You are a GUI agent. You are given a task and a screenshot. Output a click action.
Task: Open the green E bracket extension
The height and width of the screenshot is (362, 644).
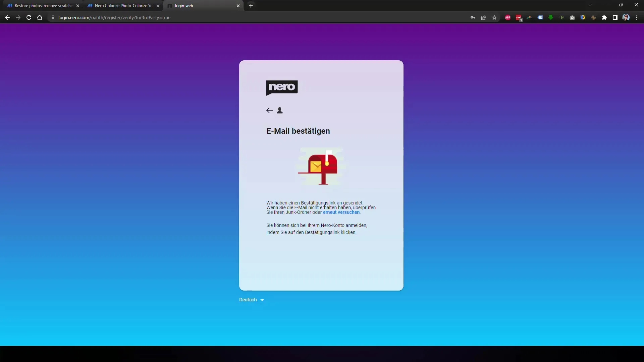pos(561,17)
